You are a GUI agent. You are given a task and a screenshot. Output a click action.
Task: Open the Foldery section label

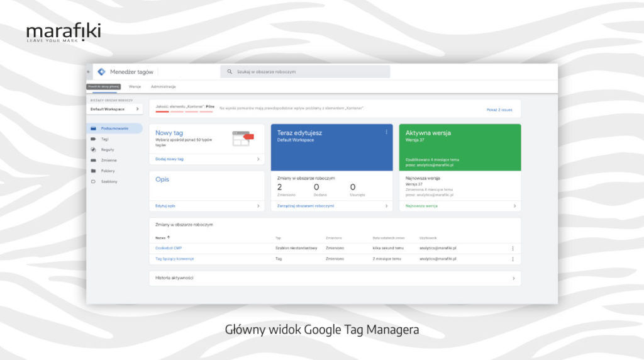tap(108, 171)
